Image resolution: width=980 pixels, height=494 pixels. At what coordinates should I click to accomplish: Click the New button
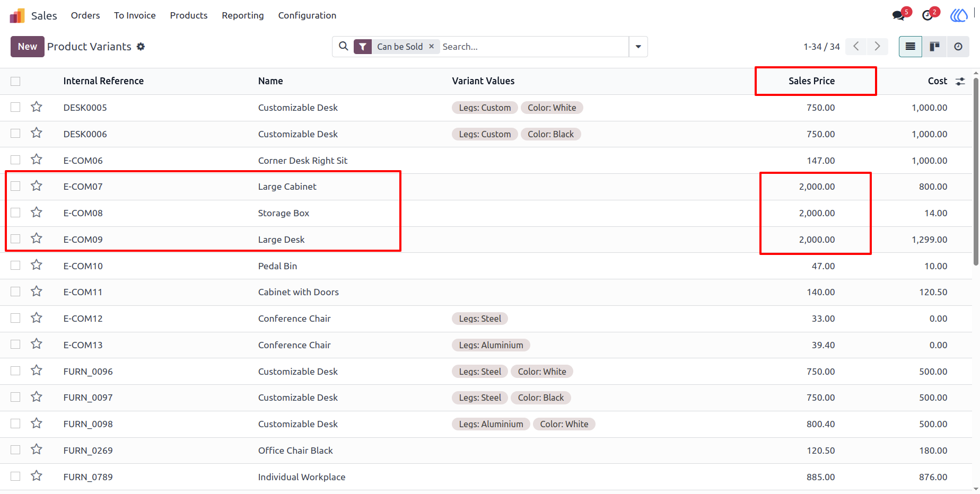(28, 47)
